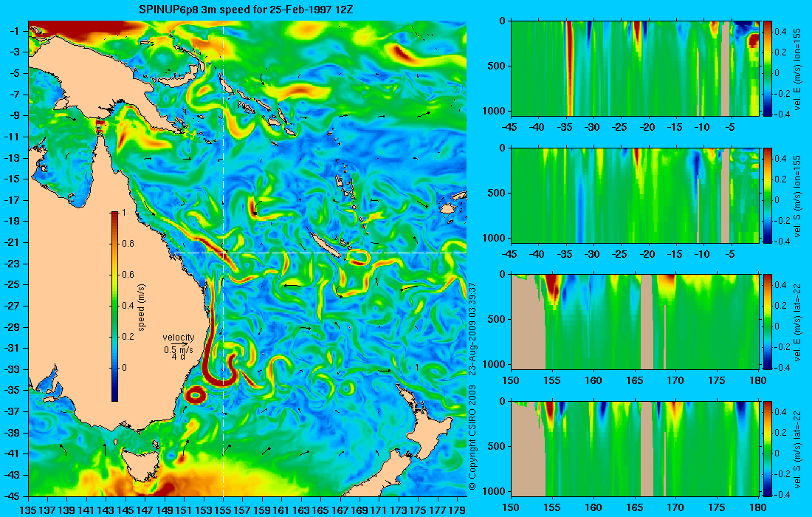The height and width of the screenshot is (517, 812).
Task: Click the color bar beside vel. E lat=-22
Action: (x=768, y=322)
